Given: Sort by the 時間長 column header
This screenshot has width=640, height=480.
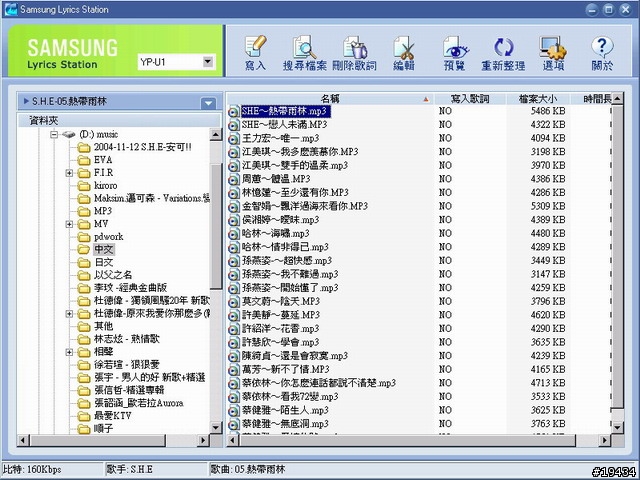Looking at the screenshot, I should pyautogui.click(x=591, y=99).
